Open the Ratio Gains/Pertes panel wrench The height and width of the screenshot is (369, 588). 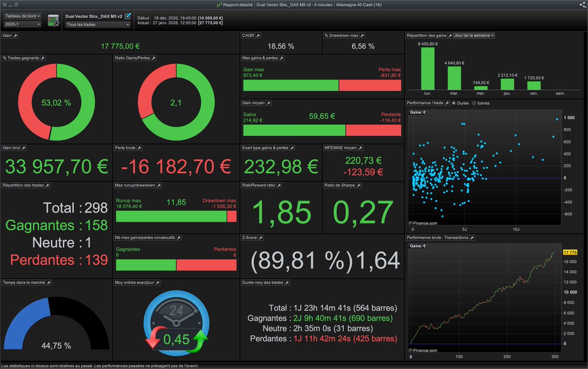tap(153, 58)
